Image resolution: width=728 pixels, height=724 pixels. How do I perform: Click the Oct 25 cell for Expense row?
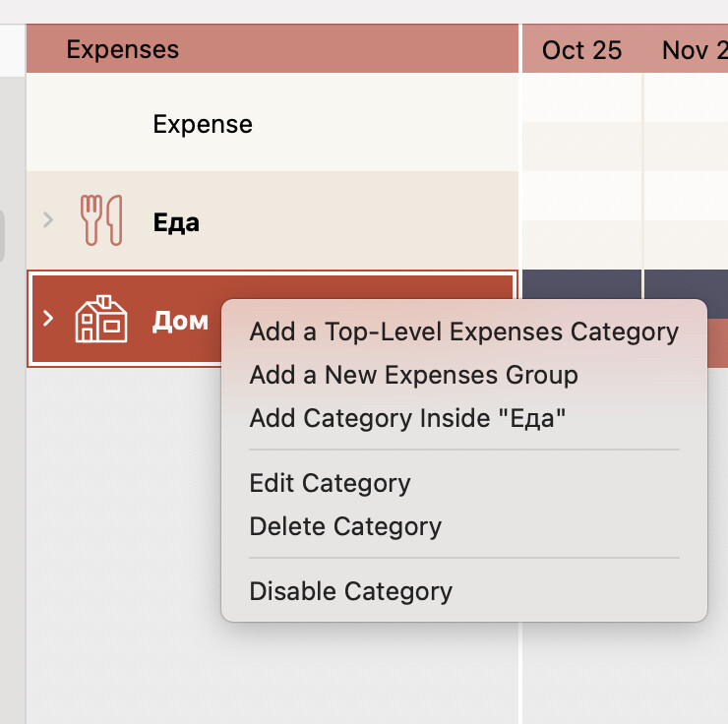tap(581, 124)
